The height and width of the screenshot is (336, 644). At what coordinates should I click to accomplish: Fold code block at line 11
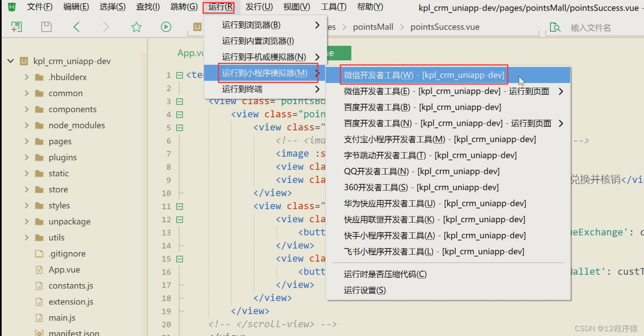180,206
